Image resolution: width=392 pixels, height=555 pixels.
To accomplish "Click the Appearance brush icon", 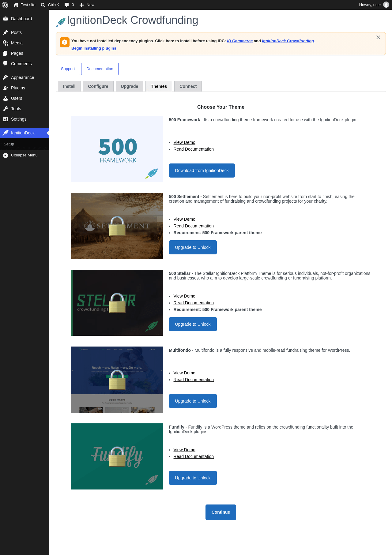I will 6,77.
